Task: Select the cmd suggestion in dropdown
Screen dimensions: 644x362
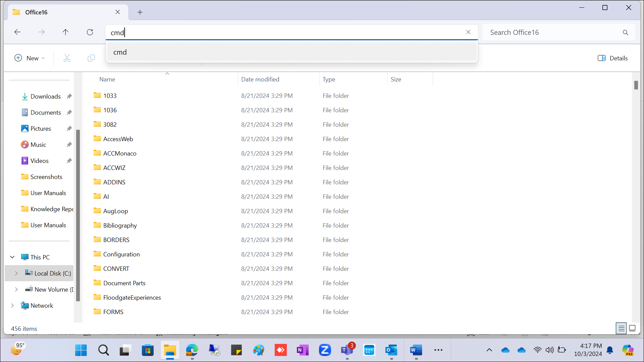Action: (120, 52)
